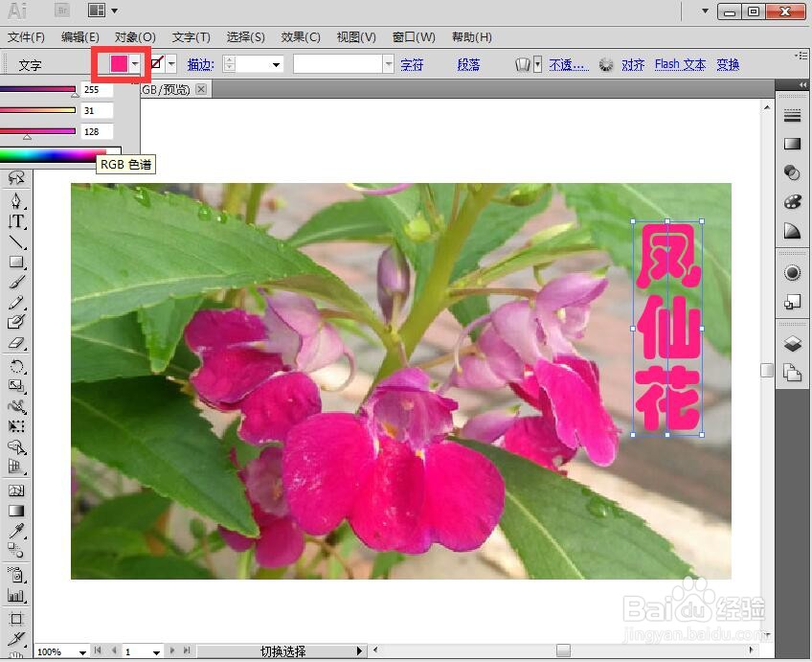
Task: Open the zoom level dropdown
Action: pyautogui.click(x=82, y=652)
